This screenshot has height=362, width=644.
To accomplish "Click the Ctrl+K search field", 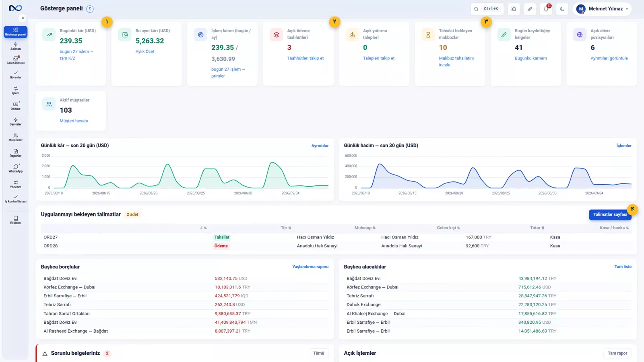I will tap(487, 9).
